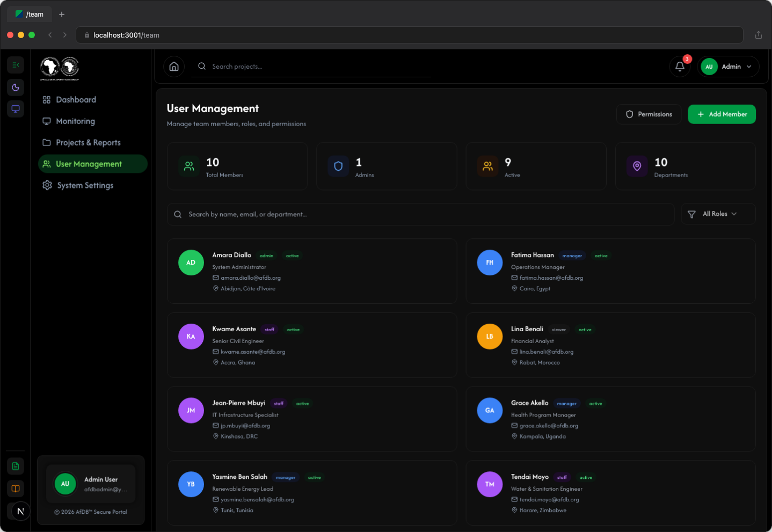Click Fatima Hassan's FH avatar
Viewport: 772px width, 532px height.
pos(490,263)
